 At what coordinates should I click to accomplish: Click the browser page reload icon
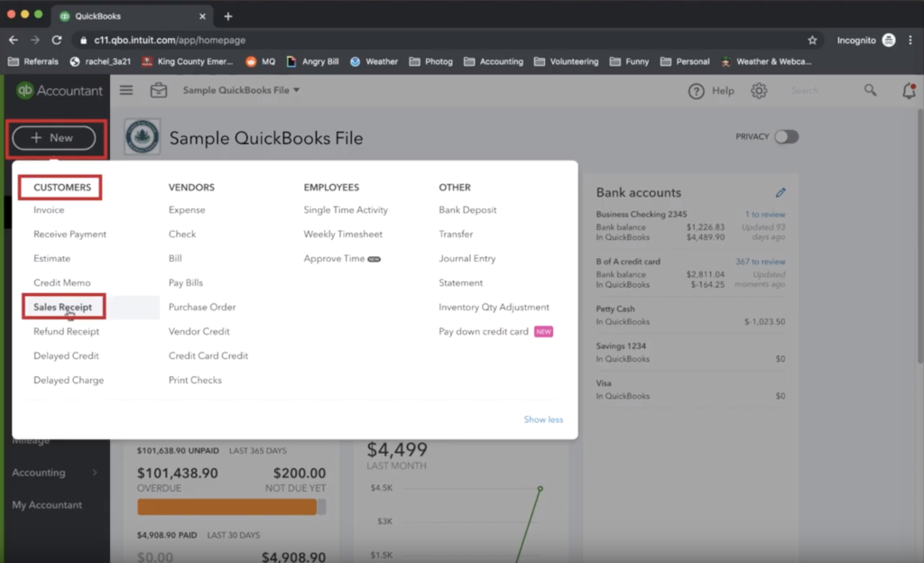click(x=57, y=41)
